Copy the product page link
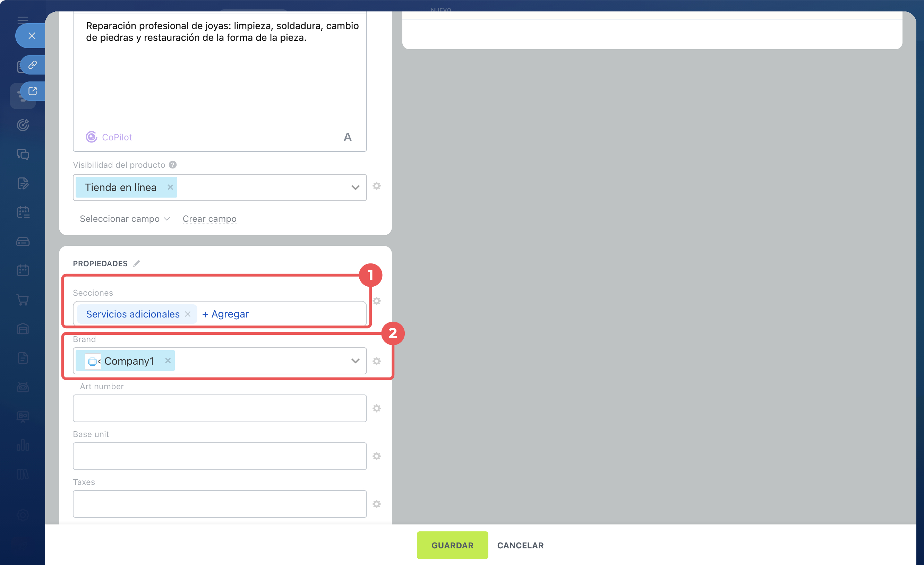The image size is (924, 565). tap(33, 65)
